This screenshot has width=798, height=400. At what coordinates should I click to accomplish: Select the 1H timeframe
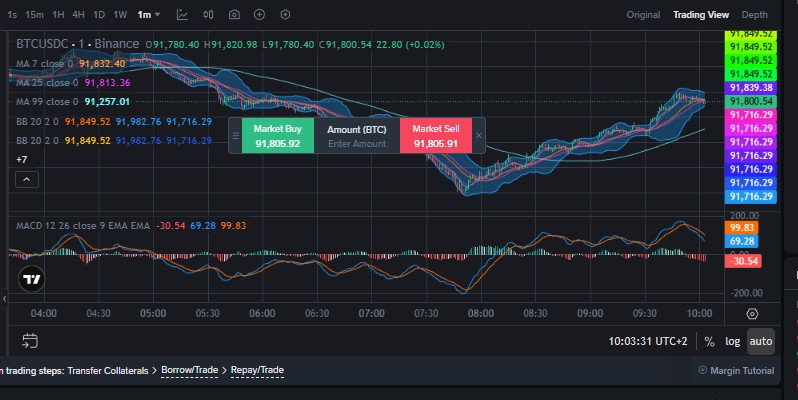tap(58, 15)
